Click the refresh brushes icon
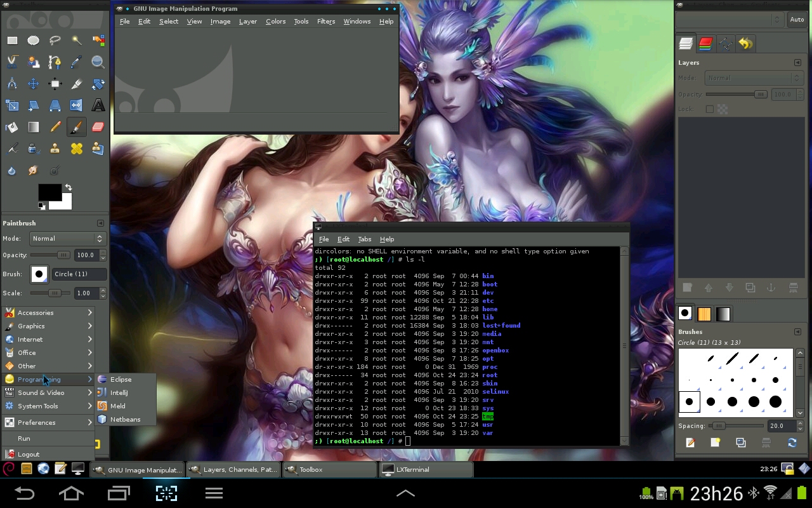 pyautogui.click(x=792, y=443)
